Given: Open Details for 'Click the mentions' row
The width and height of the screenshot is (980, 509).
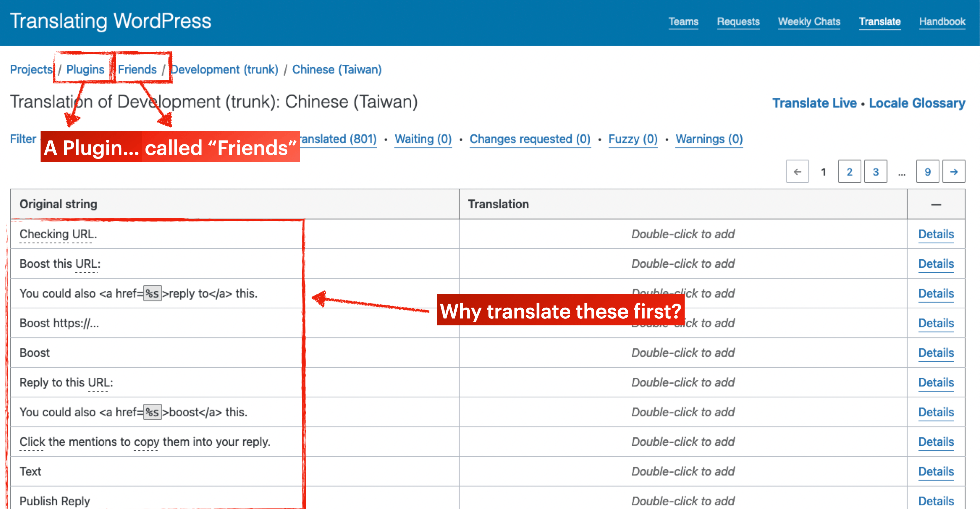Looking at the screenshot, I should click(x=936, y=442).
